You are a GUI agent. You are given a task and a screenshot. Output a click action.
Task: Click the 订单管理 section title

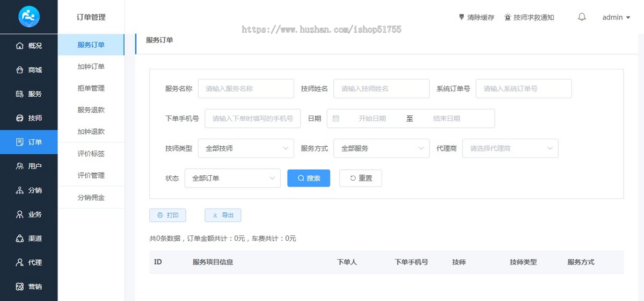pyautogui.click(x=91, y=17)
